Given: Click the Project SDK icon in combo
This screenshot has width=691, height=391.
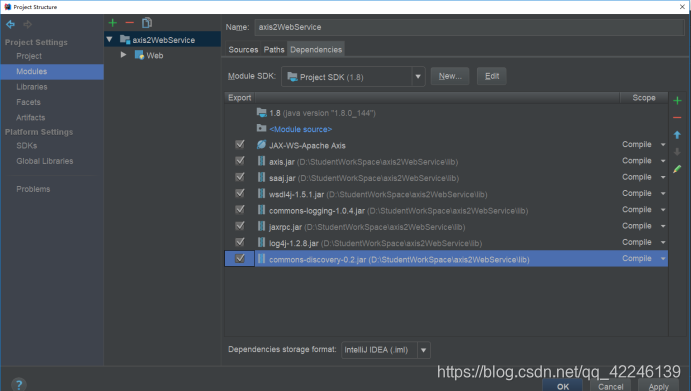Looking at the screenshot, I should [x=292, y=77].
